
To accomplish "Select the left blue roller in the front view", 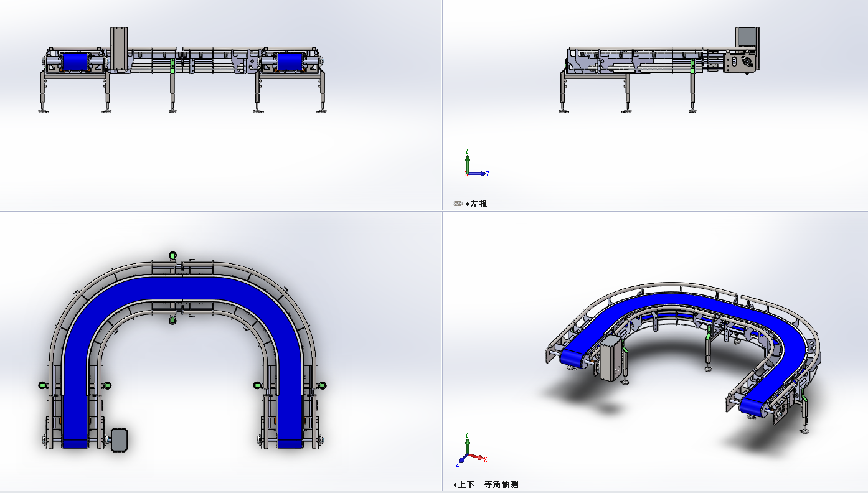I will coord(76,61).
